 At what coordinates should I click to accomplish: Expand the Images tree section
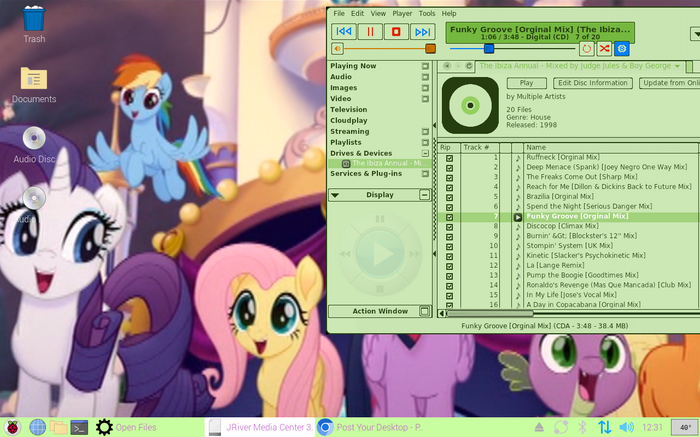pos(425,88)
